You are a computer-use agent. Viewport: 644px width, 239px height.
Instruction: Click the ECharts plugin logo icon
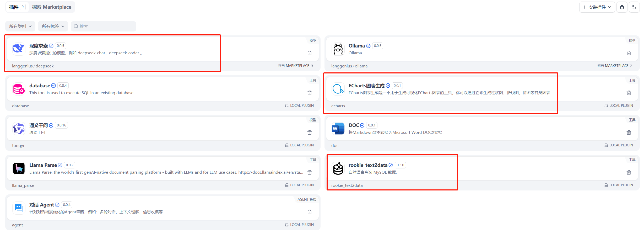coord(338,89)
